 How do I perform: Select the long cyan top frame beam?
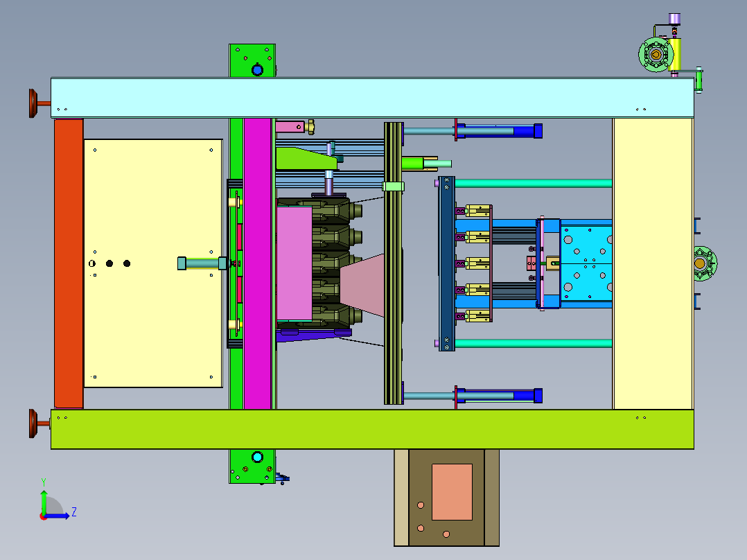point(372,98)
